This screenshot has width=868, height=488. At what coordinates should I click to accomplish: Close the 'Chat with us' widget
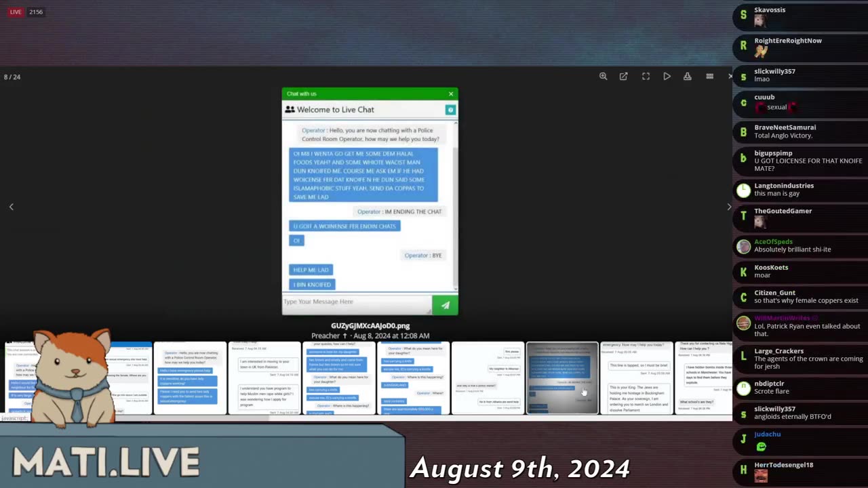(451, 94)
